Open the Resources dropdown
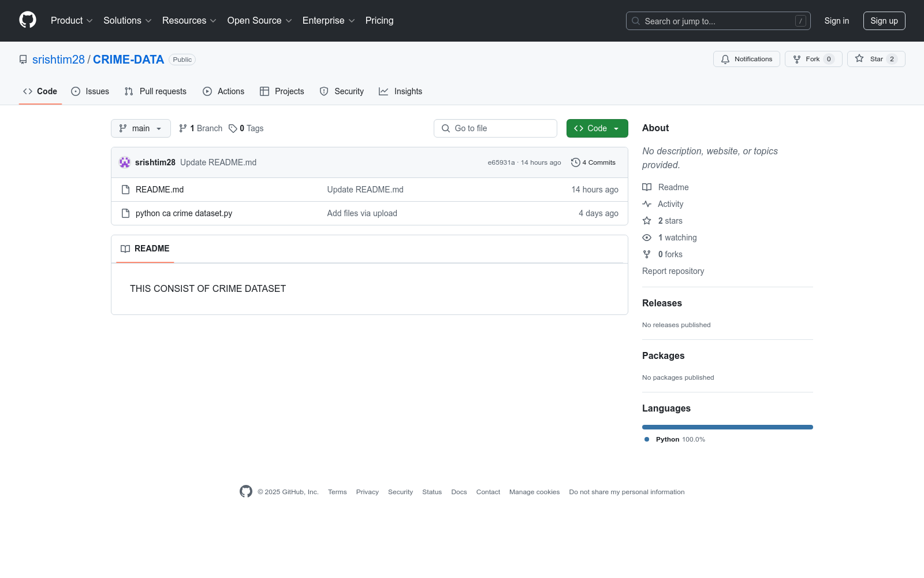This screenshot has height=578, width=924. pyautogui.click(x=189, y=21)
